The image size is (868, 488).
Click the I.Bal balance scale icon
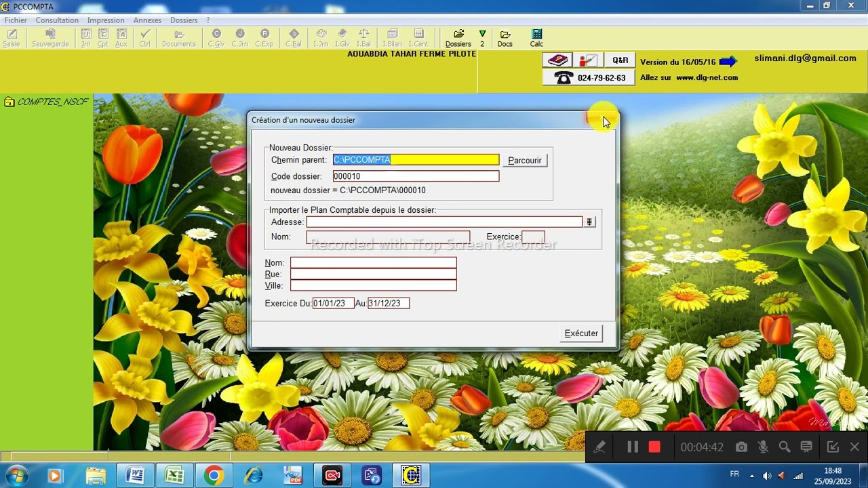coord(363,38)
